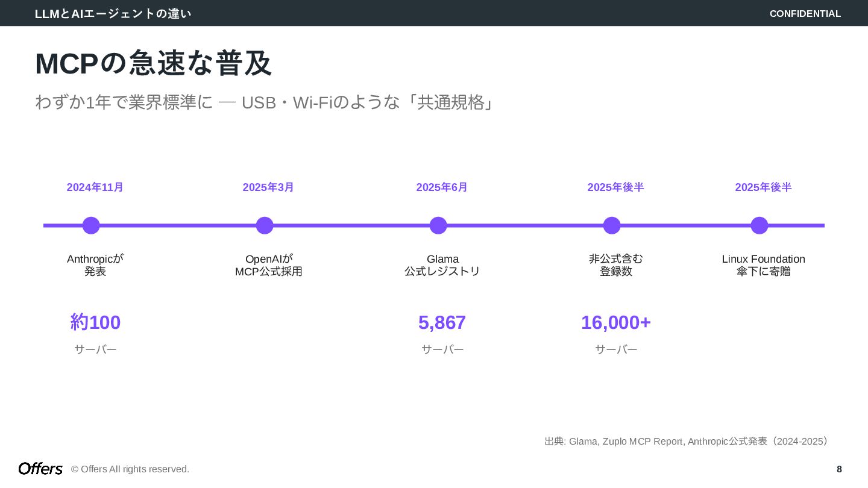The width and height of the screenshot is (868, 488).
Task: Select the OpenAIがMCP公式採用 caption
Action: click(x=269, y=265)
